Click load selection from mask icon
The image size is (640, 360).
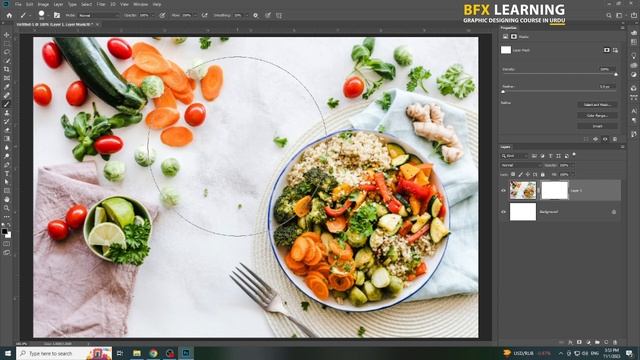pos(586,139)
